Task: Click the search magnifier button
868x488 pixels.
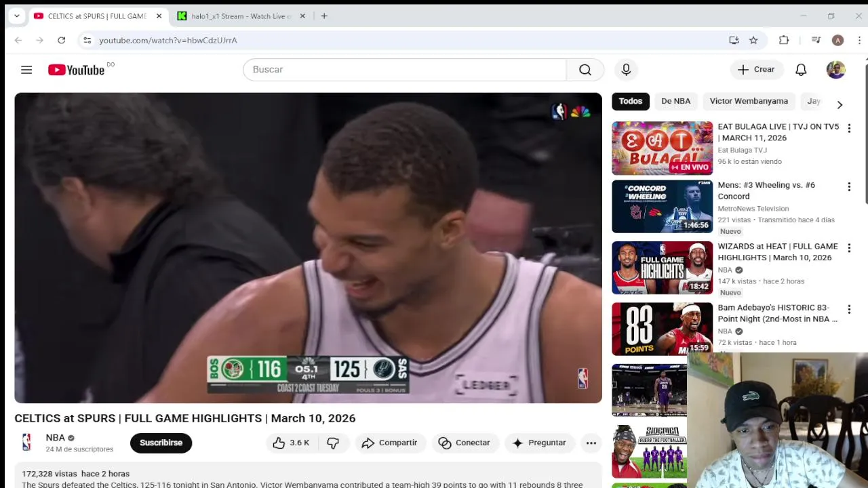Action: pos(585,69)
